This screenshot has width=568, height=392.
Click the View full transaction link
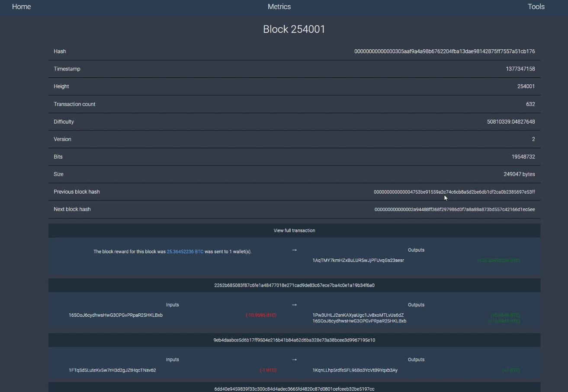click(x=294, y=230)
